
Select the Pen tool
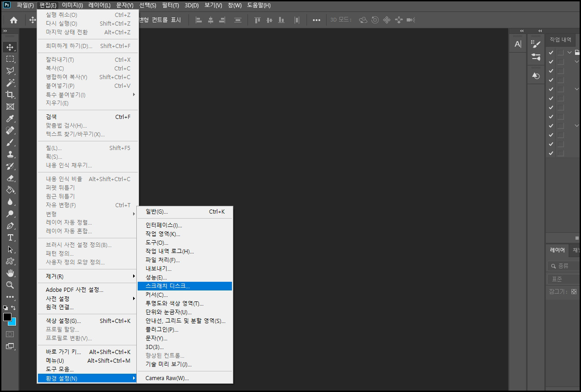[10, 226]
